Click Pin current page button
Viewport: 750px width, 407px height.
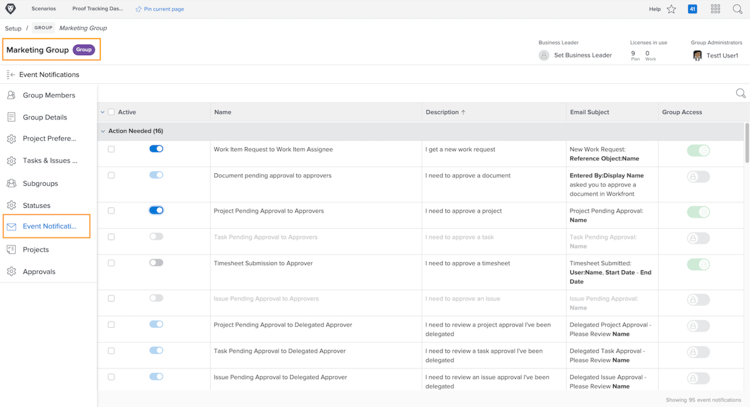(x=159, y=9)
